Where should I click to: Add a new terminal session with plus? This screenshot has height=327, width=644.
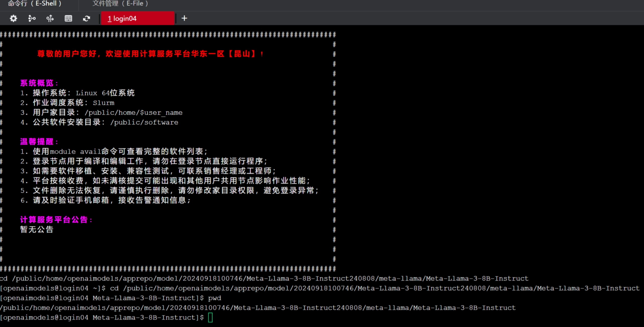(x=184, y=18)
